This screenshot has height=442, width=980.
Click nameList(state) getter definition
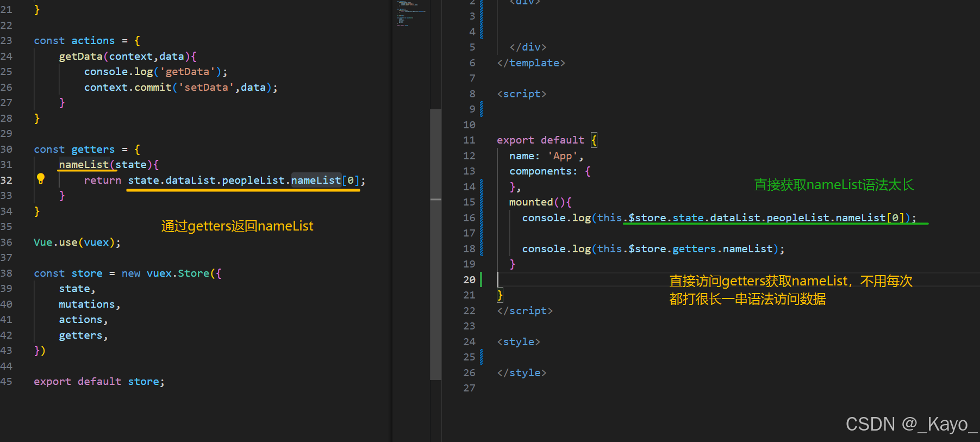(109, 165)
